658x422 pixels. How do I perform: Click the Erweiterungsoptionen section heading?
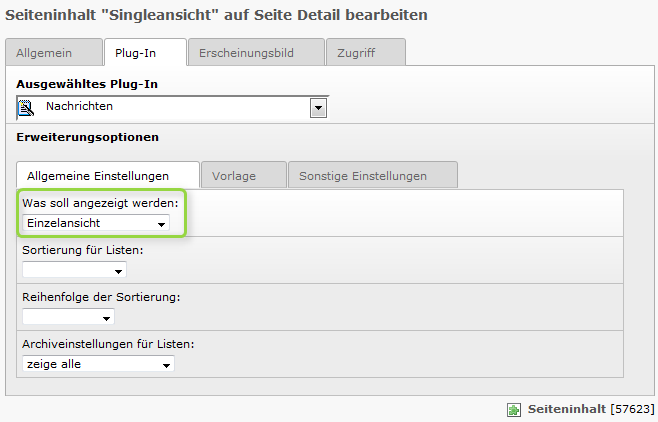tap(87, 137)
